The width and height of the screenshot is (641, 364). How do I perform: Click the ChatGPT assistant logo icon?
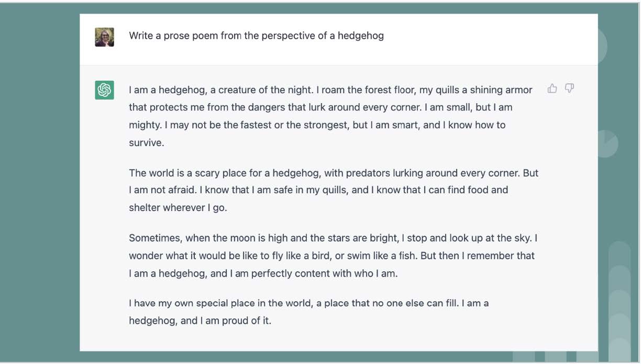point(104,90)
